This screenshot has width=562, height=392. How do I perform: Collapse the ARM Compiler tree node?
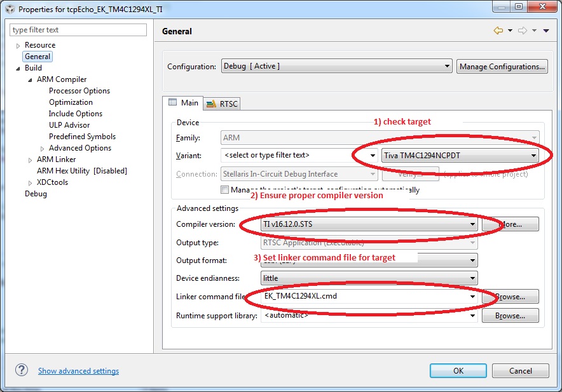(30, 80)
